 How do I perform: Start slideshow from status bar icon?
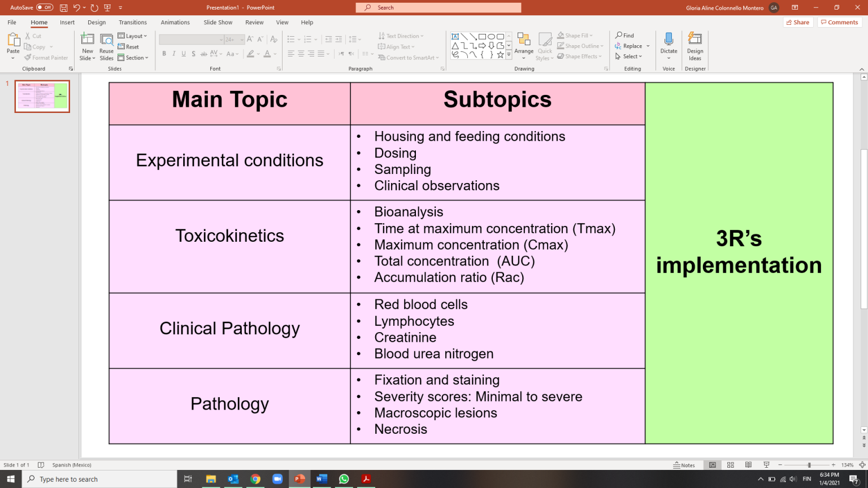[766, 465]
